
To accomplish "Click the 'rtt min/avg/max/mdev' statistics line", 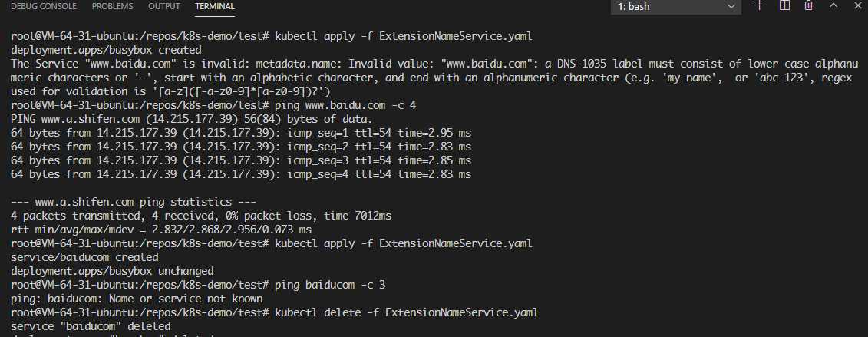I will (161, 230).
